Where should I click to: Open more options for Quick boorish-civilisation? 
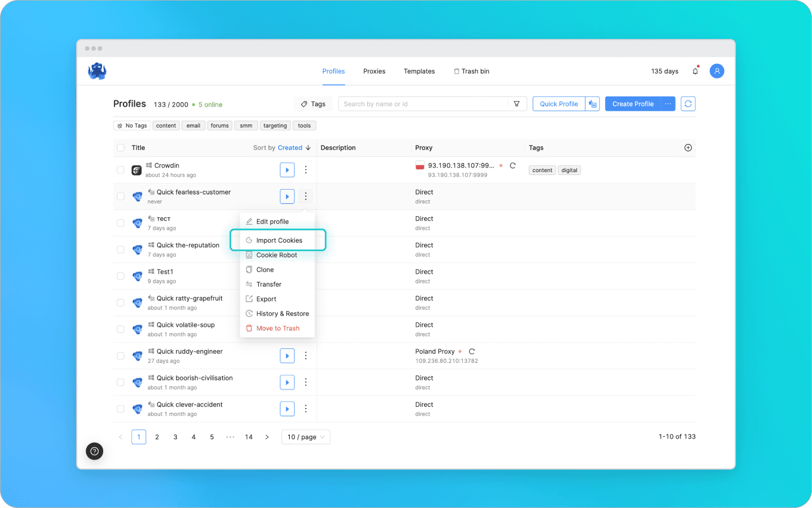[x=306, y=382]
